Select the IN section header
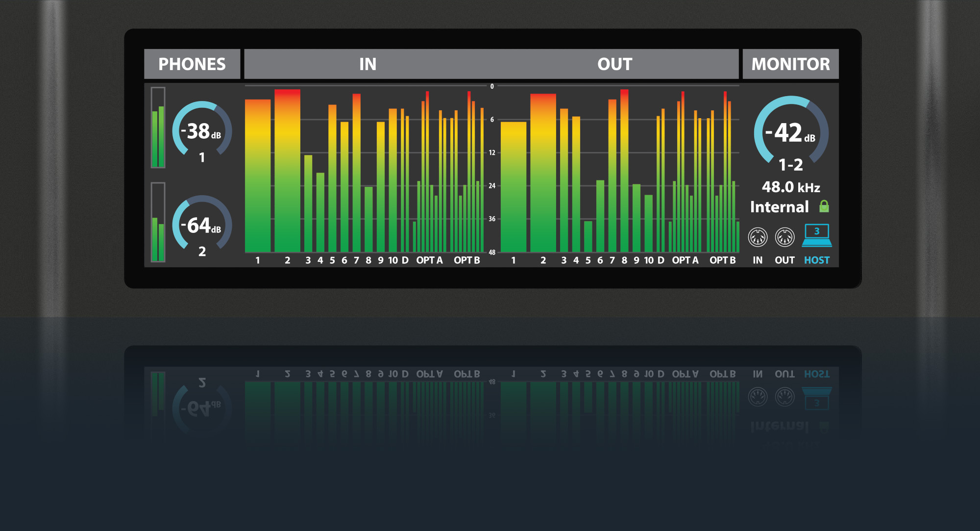Image resolution: width=980 pixels, height=531 pixels. click(x=367, y=64)
